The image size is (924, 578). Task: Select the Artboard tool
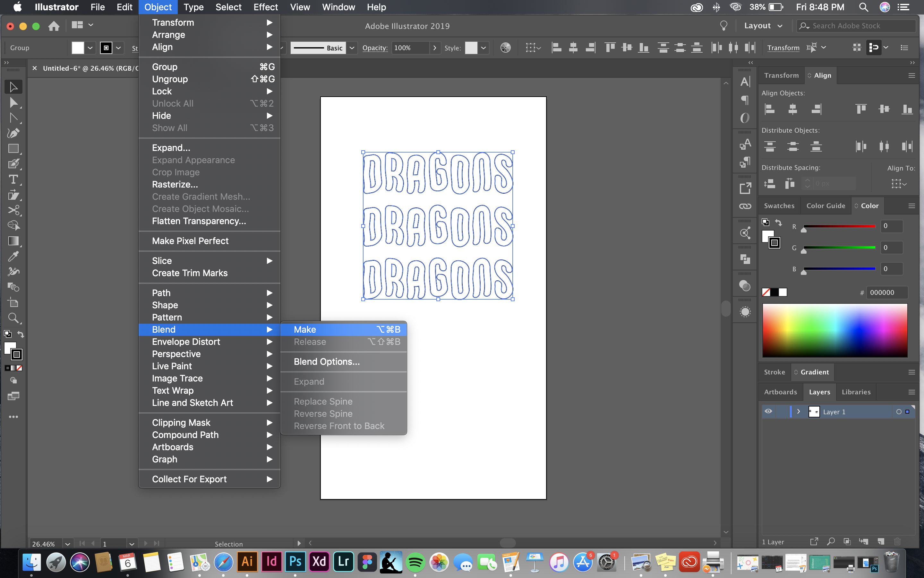pos(13,302)
